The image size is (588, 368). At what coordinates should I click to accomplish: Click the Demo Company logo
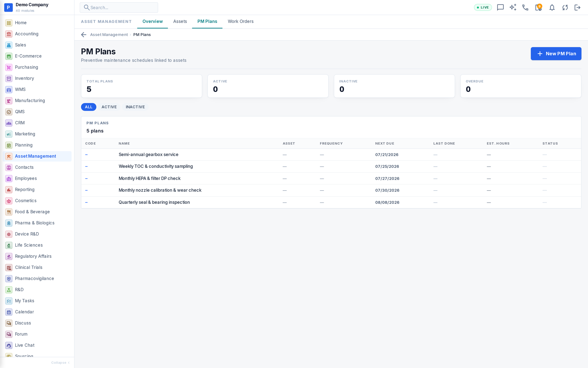[x=8, y=7]
